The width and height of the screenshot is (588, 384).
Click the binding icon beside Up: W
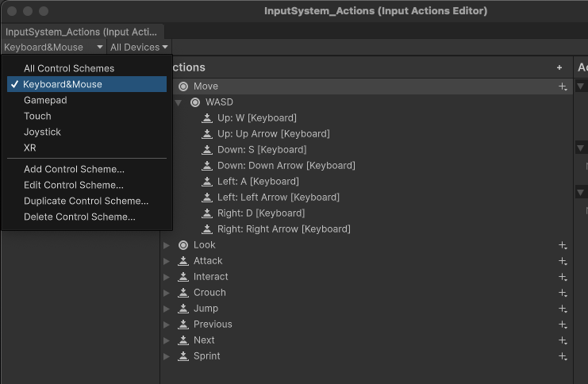pyautogui.click(x=208, y=118)
